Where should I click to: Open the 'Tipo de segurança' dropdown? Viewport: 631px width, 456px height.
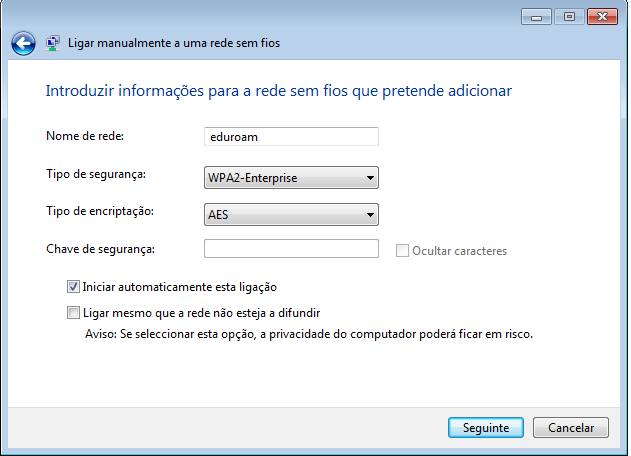pyautogui.click(x=291, y=177)
